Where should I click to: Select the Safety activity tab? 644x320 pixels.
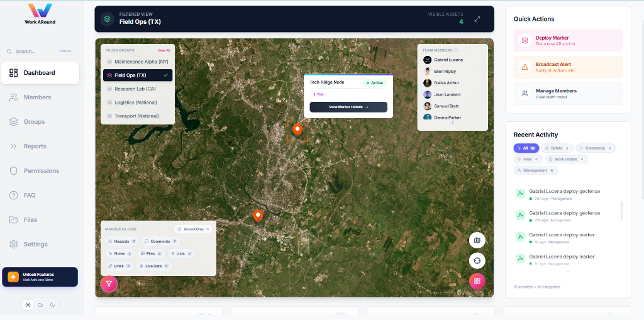(557, 148)
